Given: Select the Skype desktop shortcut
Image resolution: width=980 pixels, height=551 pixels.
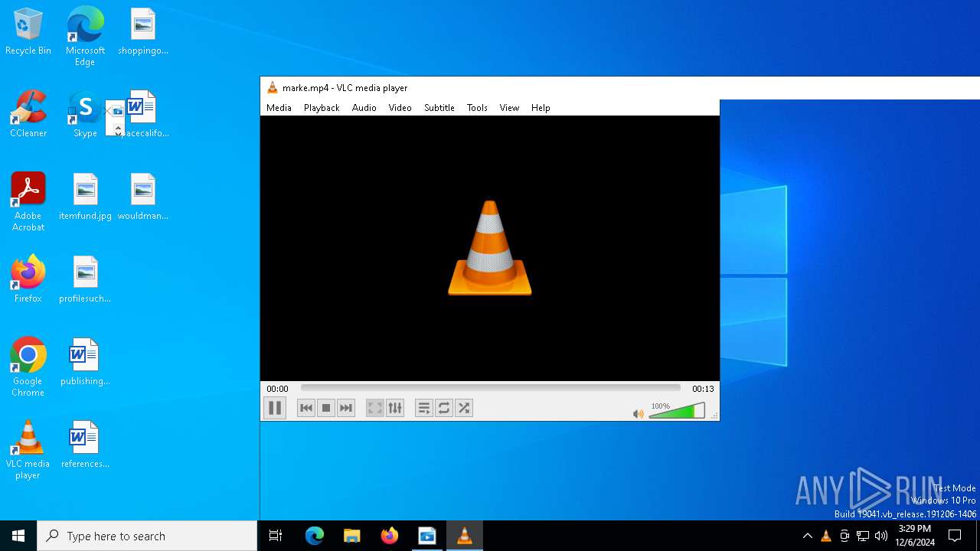Looking at the screenshot, I should [x=85, y=115].
